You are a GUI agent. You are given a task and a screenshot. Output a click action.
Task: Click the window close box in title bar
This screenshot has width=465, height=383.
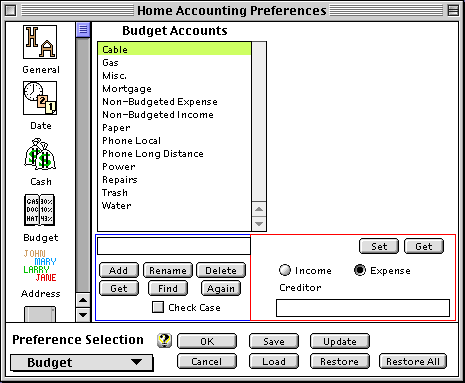point(11,11)
